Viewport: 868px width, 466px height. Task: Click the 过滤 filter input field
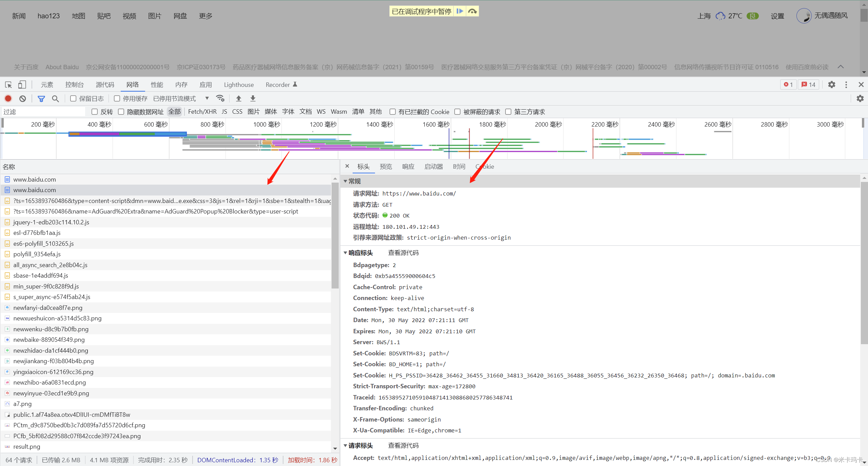coord(44,112)
